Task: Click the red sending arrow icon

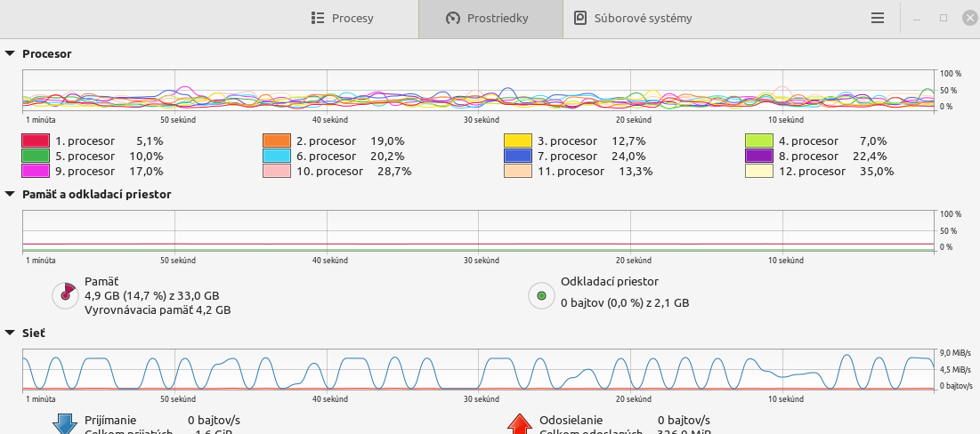Action: (520, 424)
